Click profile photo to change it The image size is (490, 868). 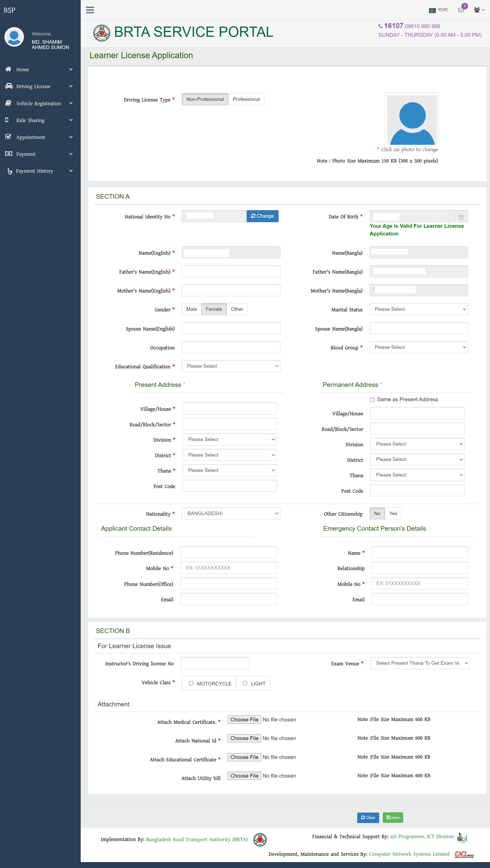click(x=411, y=120)
